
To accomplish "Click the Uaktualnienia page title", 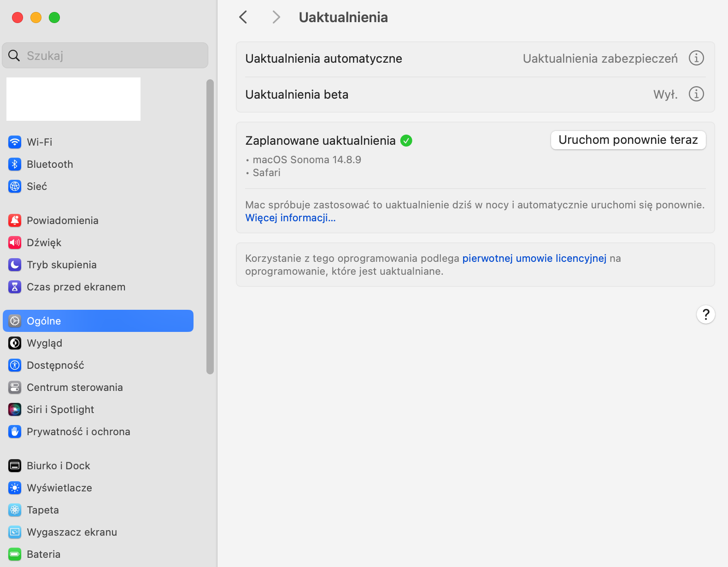I will coord(343,18).
